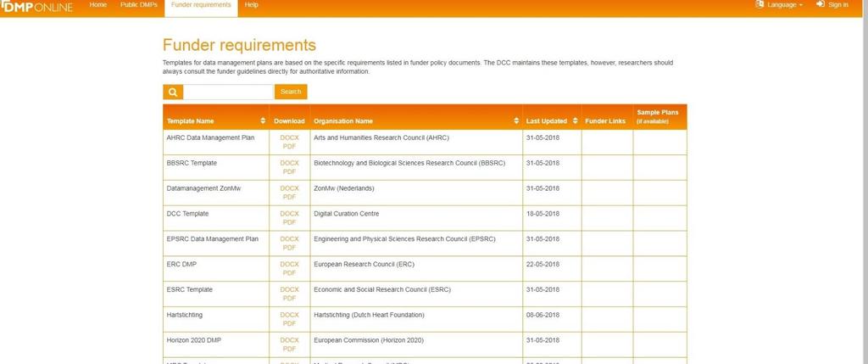Viewport: 868px width, 364px height.
Task: Download ERC DMP DOCX file
Action: [x=289, y=265]
